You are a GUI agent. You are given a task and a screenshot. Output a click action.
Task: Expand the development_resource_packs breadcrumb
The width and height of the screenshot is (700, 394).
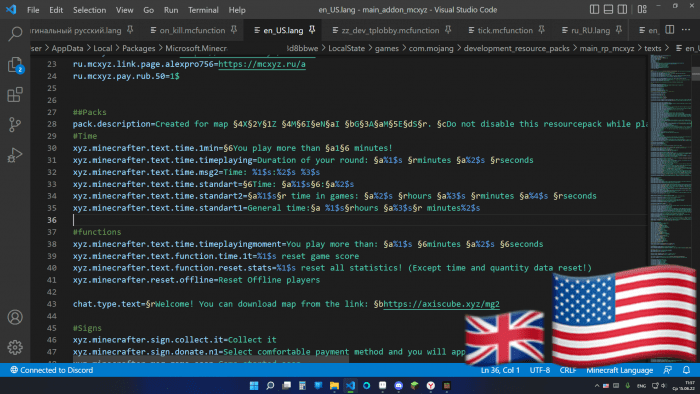[x=516, y=48]
